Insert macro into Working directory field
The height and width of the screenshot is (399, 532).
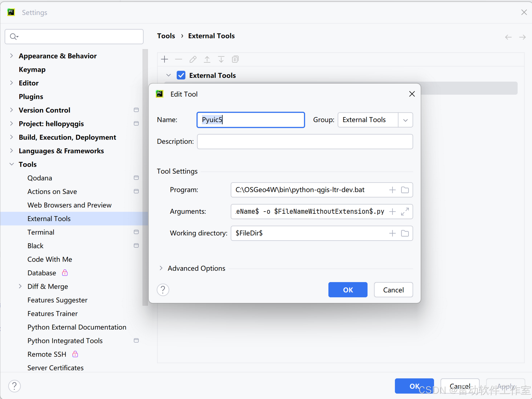392,233
